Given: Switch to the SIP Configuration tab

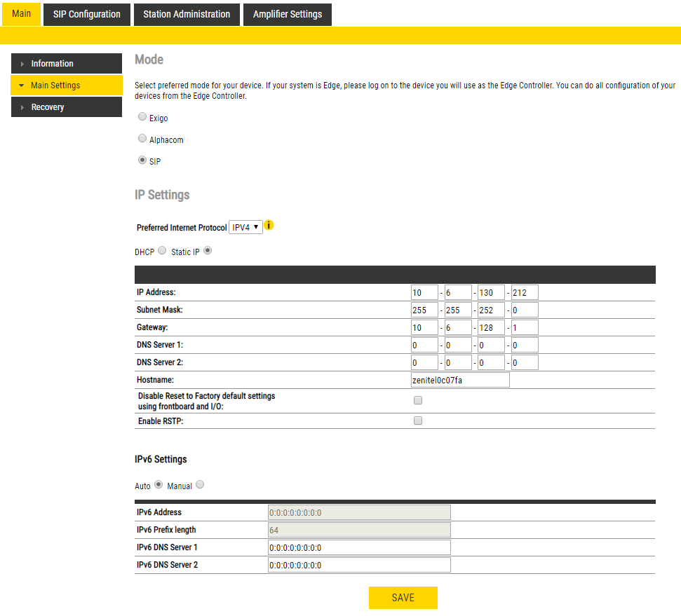Looking at the screenshot, I should click(x=87, y=14).
